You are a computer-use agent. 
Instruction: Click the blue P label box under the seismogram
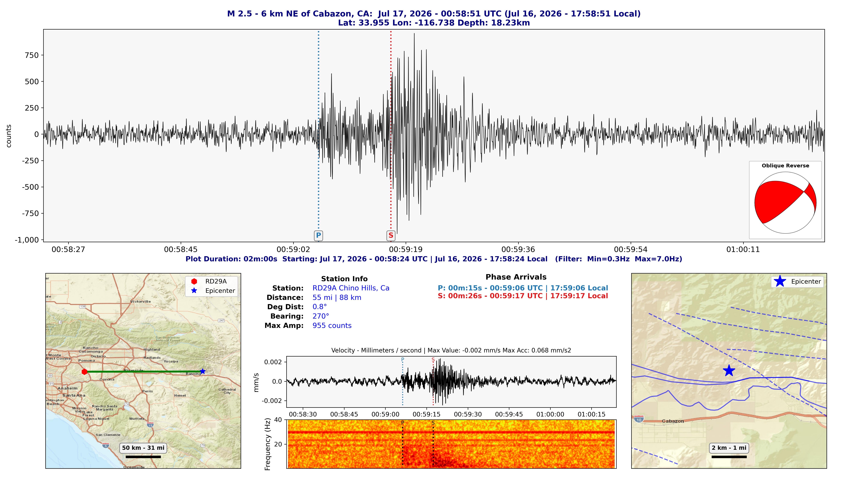tap(318, 235)
